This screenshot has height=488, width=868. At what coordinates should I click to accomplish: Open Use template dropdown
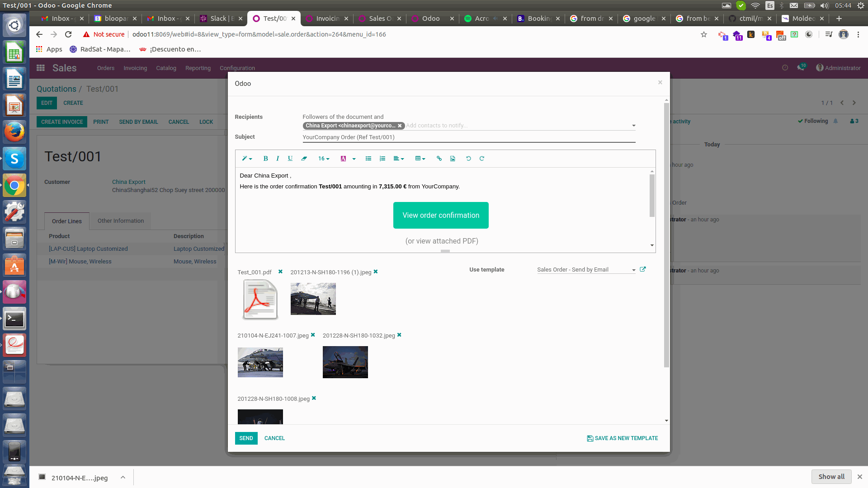[x=586, y=270]
